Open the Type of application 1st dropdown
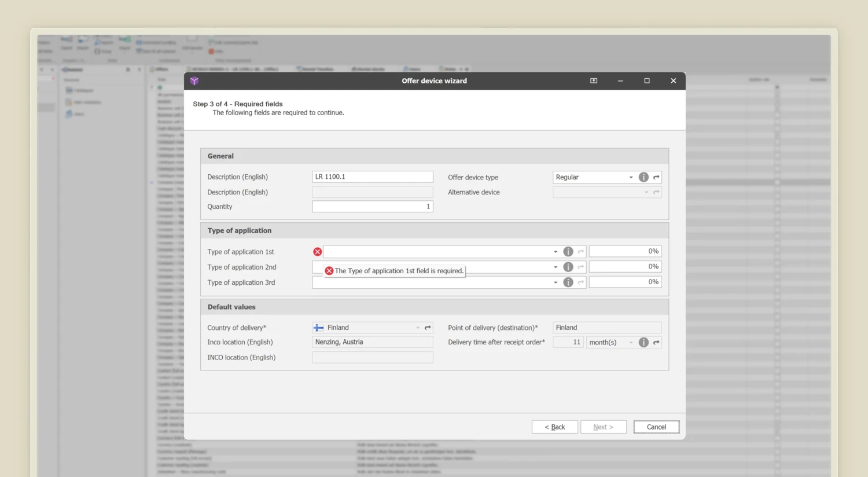The image size is (868, 477). point(556,252)
